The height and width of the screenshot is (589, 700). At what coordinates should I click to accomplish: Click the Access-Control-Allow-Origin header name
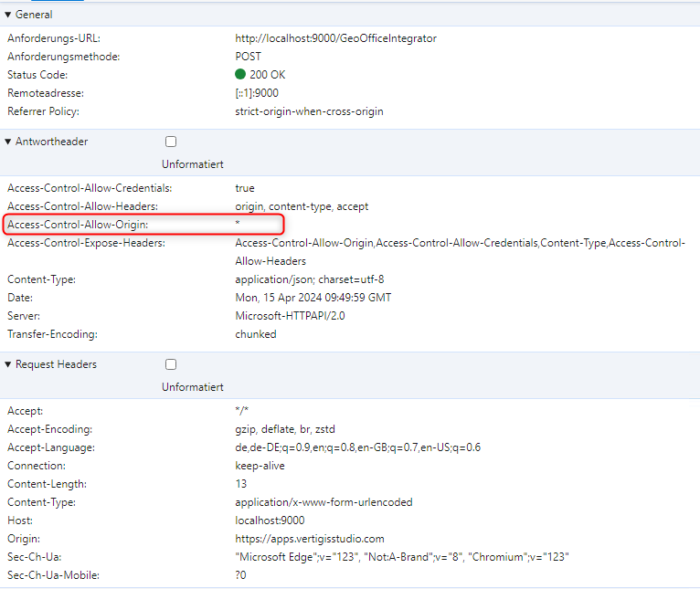click(x=78, y=225)
